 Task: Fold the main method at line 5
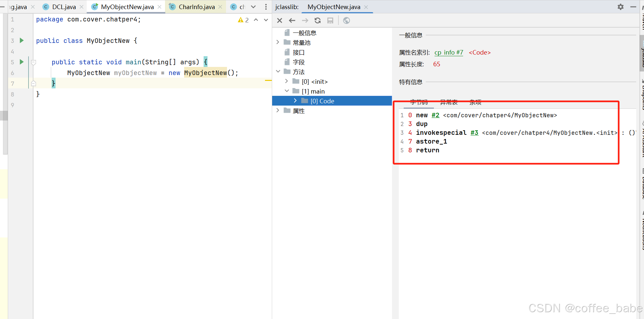(33, 62)
